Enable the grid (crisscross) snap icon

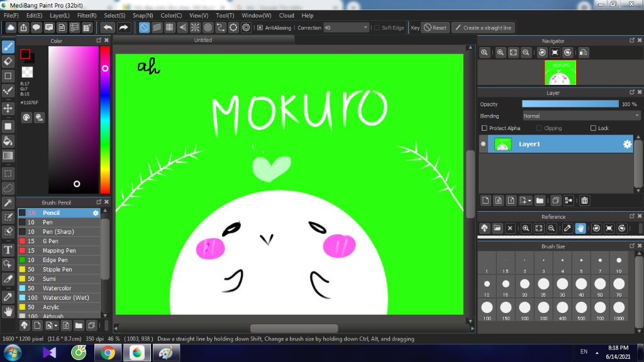click(x=170, y=28)
